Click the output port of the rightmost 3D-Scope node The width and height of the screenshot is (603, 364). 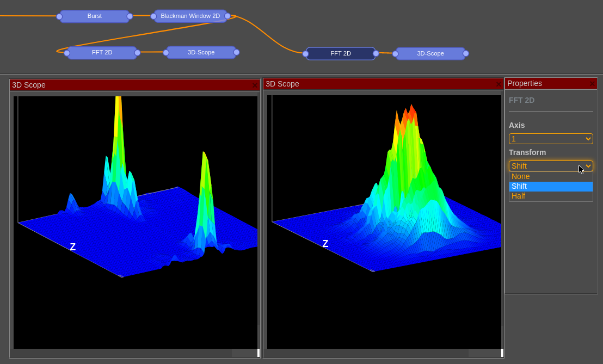pos(466,53)
